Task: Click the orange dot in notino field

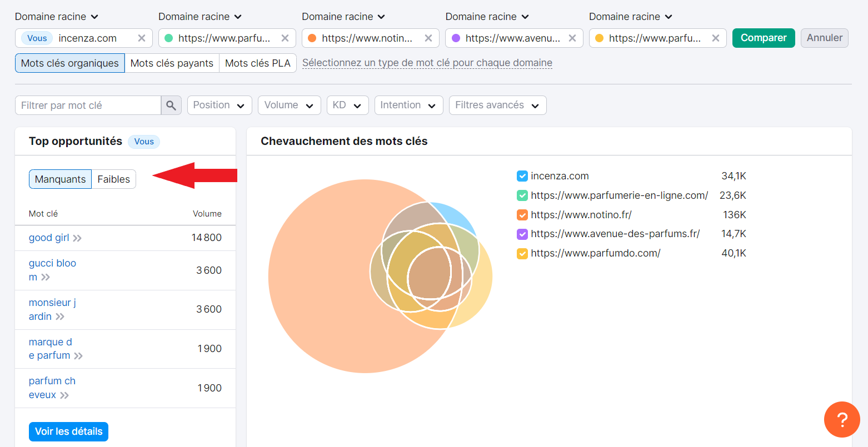Action: 312,38
